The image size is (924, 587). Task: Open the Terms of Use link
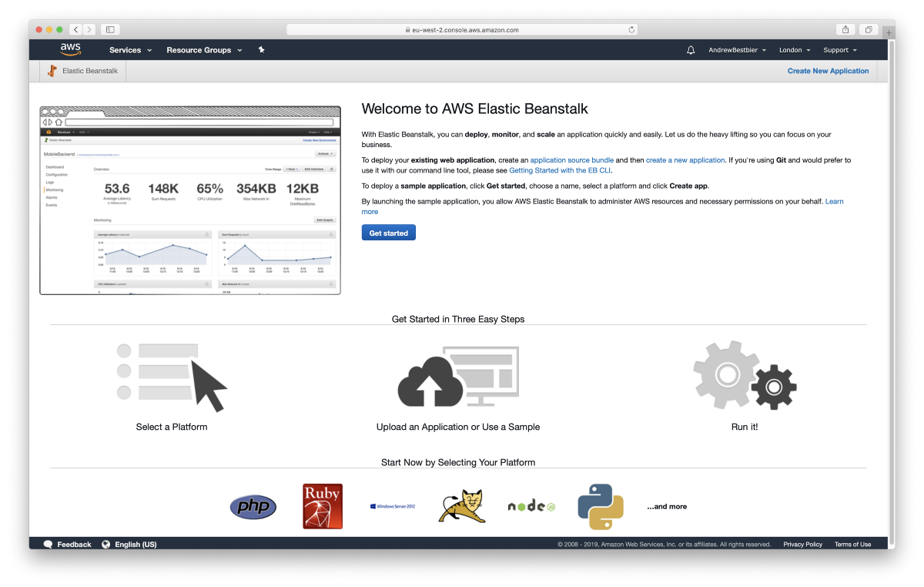[x=853, y=545]
